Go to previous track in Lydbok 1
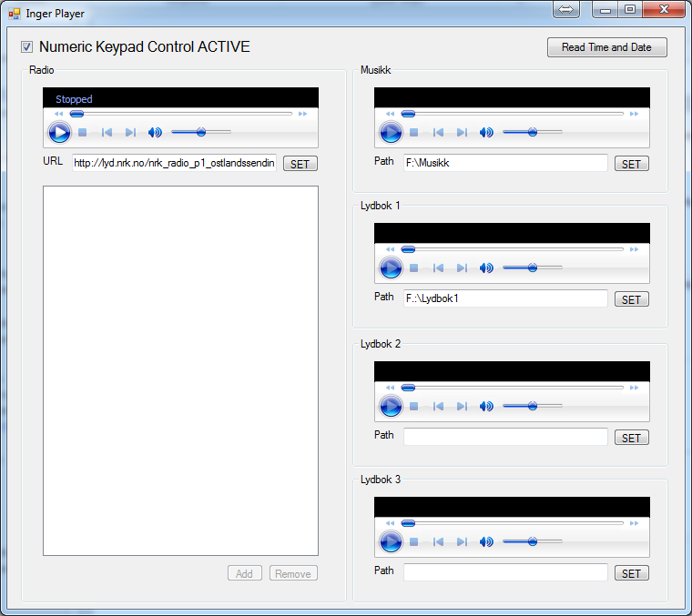 tap(438, 268)
